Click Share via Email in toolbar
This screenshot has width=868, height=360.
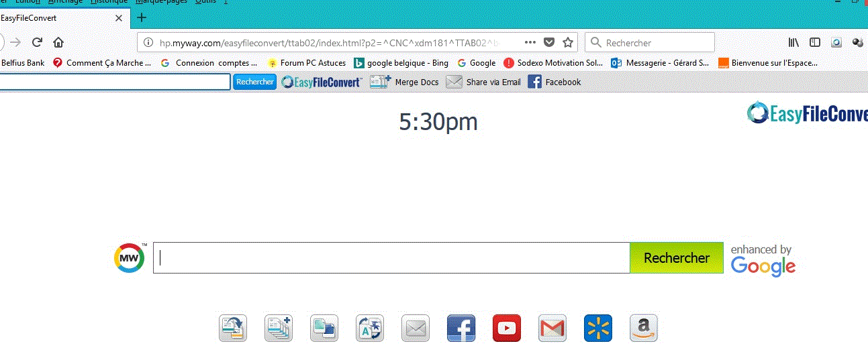(483, 82)
